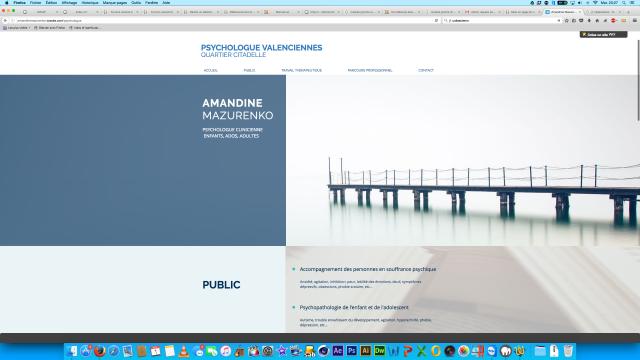640x360 pixels.
Task: Launch Photoshop from the dock
Action: 351,351
